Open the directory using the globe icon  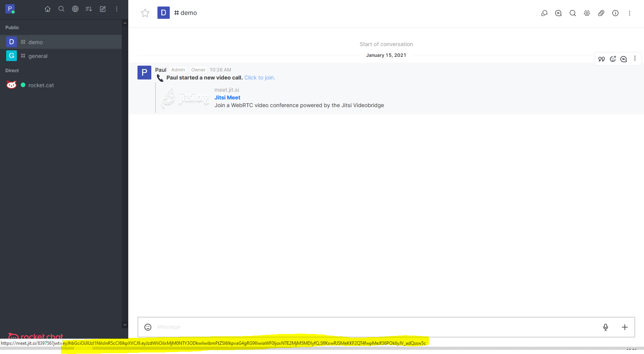[75, 8]
